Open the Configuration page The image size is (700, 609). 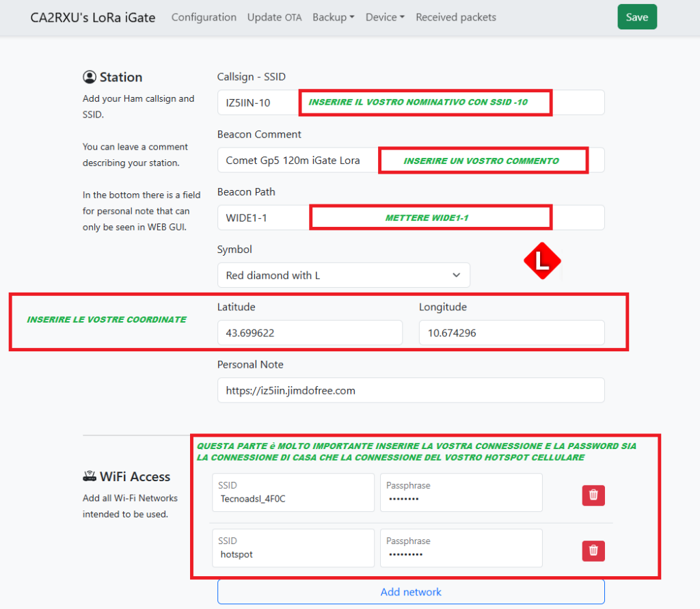click(204, 17)
